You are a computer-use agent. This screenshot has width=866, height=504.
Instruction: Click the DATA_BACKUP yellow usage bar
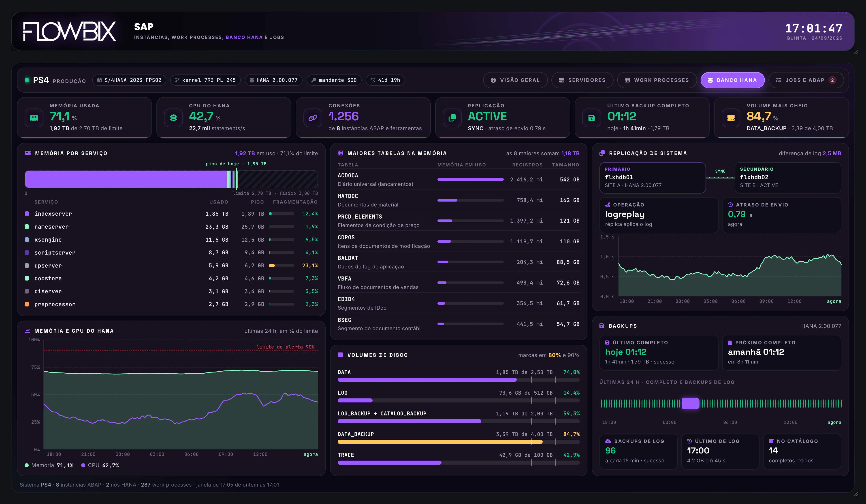coord(440,442)
